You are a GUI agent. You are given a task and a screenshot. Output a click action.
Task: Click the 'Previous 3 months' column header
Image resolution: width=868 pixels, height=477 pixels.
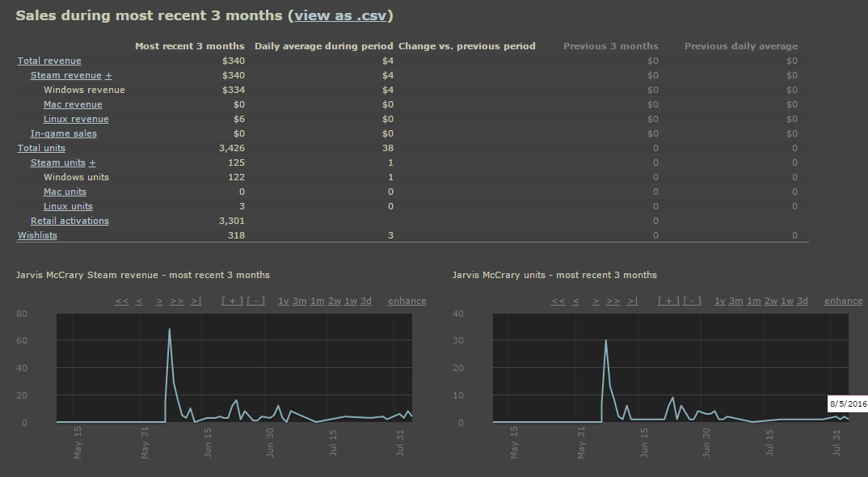610,46
